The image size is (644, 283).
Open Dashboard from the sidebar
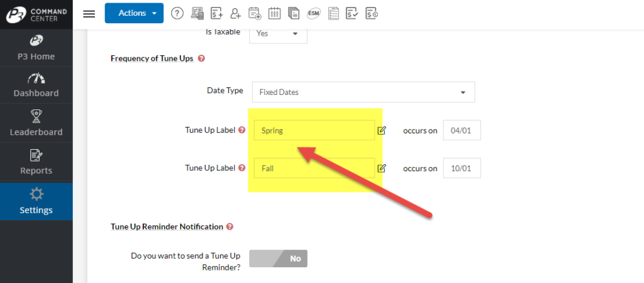point(36,86)
